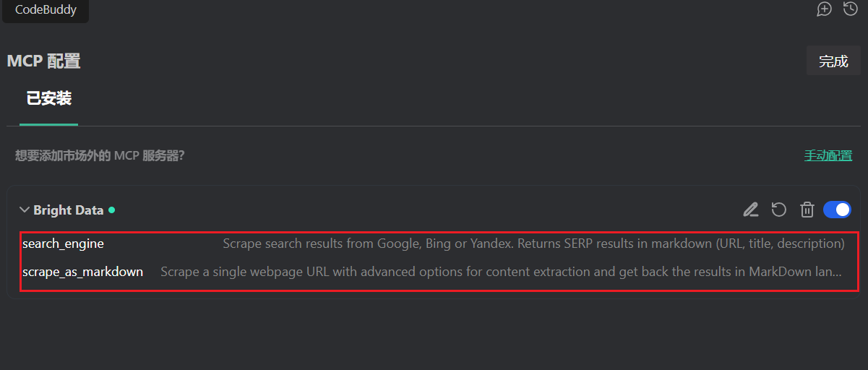Click the search_engine description text
This screenshot has height=370, width=868.
pyautogui.click(x=533, y=244)
